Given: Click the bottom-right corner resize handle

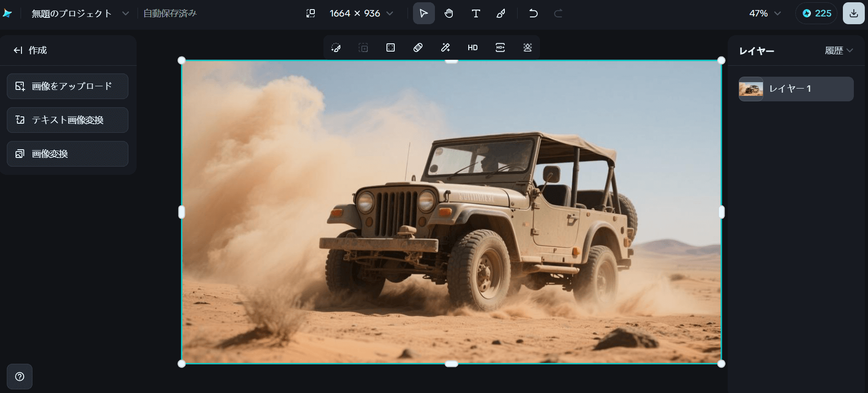Looking at the screenshot, I should click(721, 364).
